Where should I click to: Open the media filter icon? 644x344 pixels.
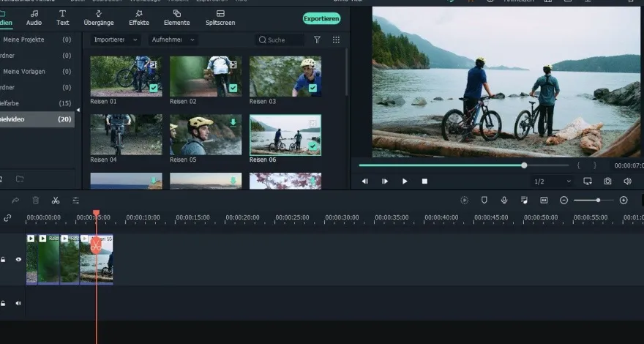[317, 40]
